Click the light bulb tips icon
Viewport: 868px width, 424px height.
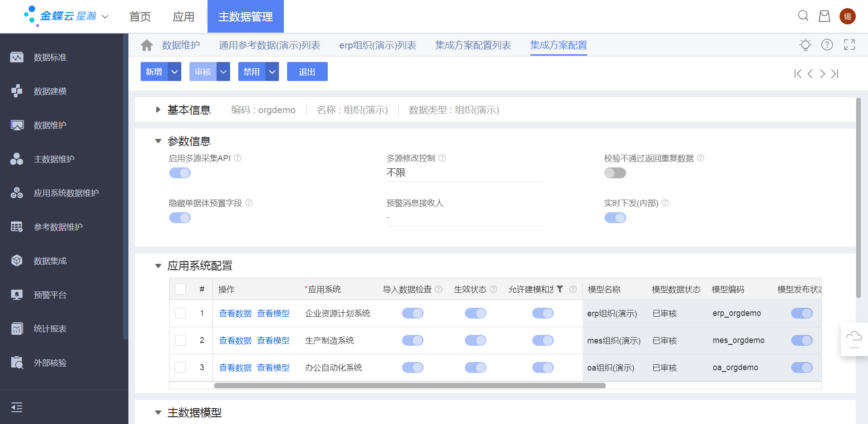[x=805, y=45]
